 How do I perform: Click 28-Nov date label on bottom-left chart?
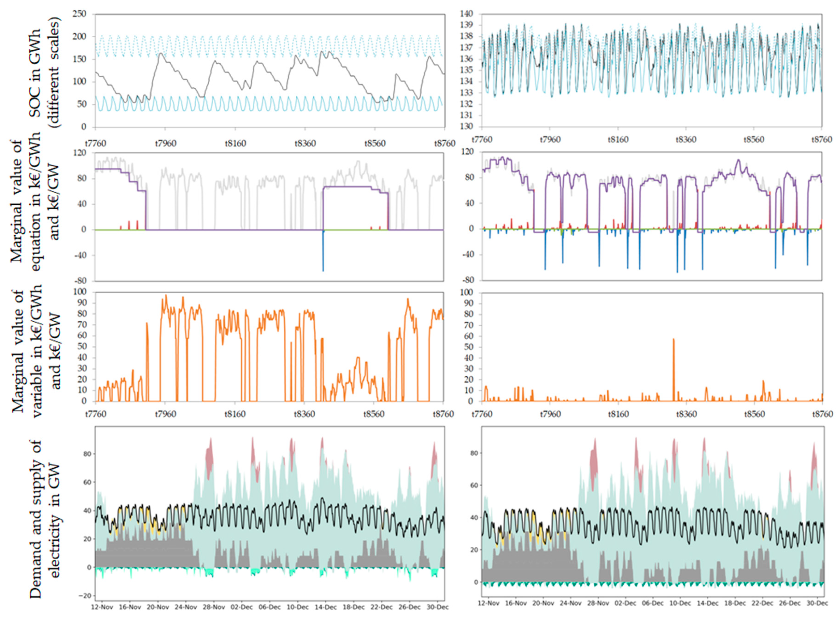pyautogui.click(x=214, y=606)
